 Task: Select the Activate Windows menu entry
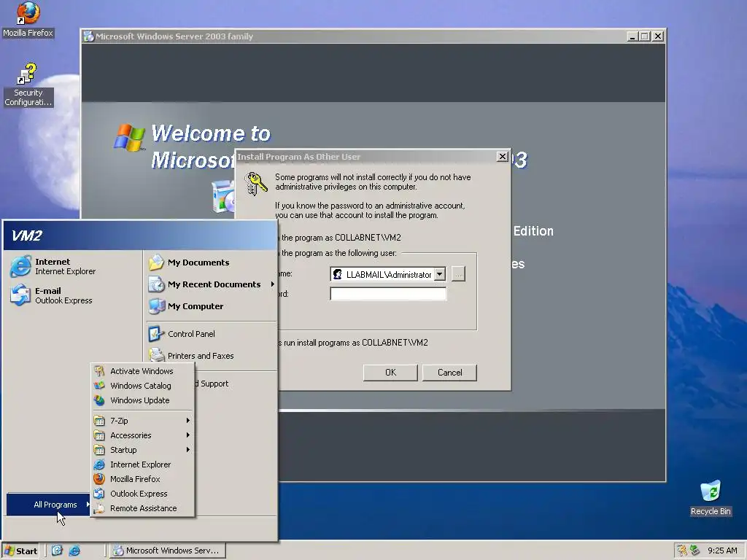(143, 371)
